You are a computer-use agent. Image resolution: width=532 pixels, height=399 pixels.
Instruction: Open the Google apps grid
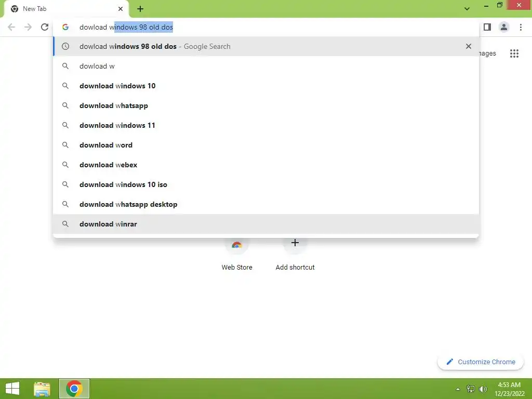click(x=514, y=54)
